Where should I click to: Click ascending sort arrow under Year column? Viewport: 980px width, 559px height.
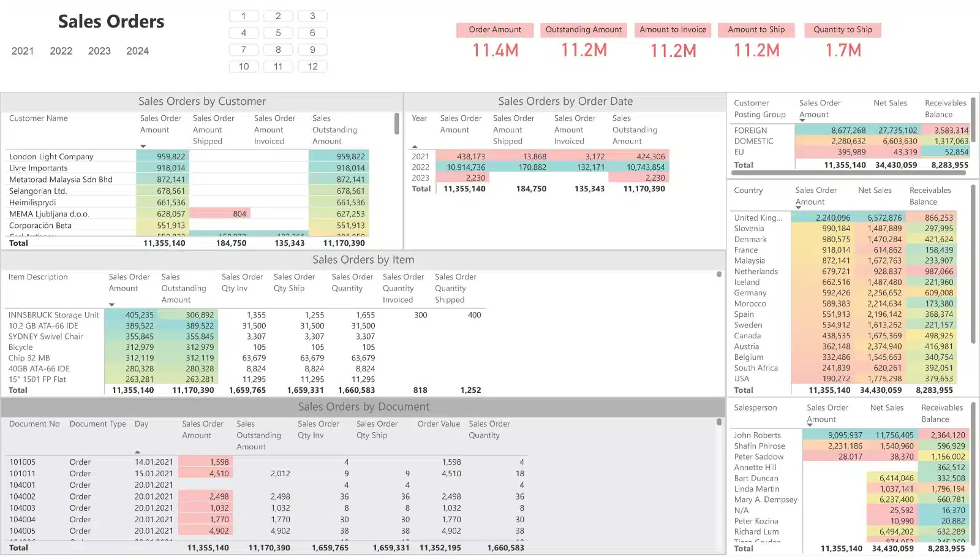click(x=415, y=146)
